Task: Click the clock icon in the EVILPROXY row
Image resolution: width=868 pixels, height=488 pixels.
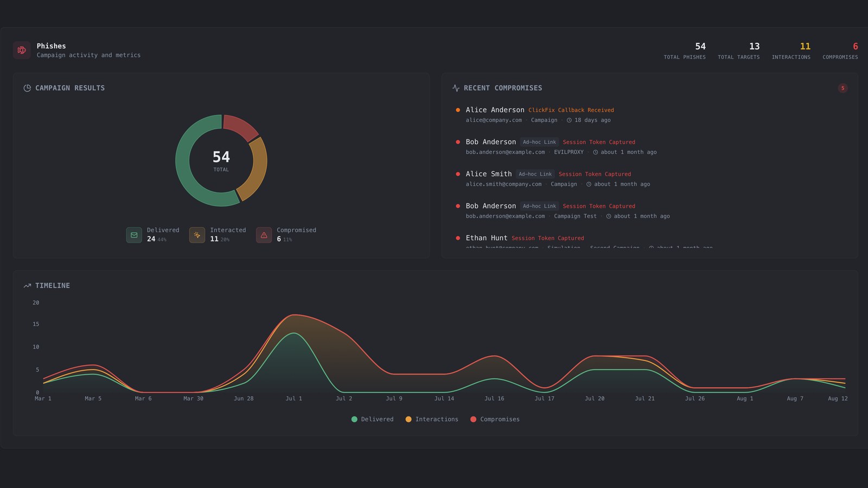Action: coord(596,152)
